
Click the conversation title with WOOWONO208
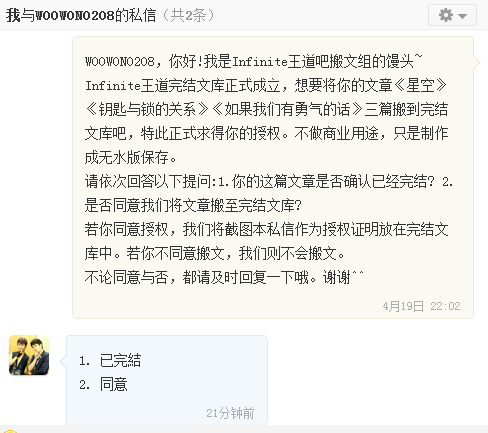pyautogui.click(x=81, y=15)
